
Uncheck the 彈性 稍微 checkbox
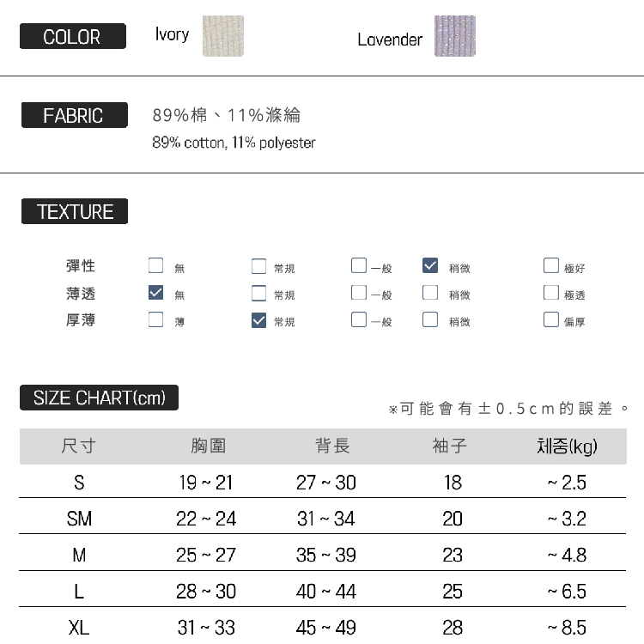click(x=430, y=266)
